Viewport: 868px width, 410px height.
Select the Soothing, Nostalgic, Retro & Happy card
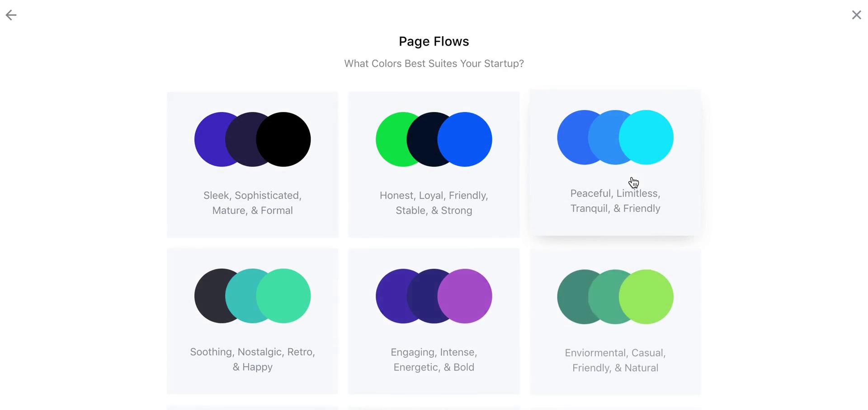pyautogui.click(x=252, y=321)
